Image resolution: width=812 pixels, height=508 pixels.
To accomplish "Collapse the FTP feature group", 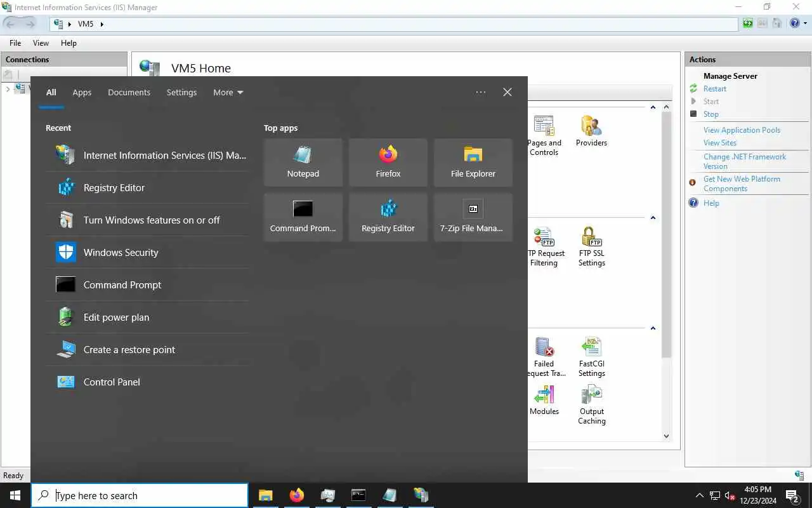I will tap(653, 218).
